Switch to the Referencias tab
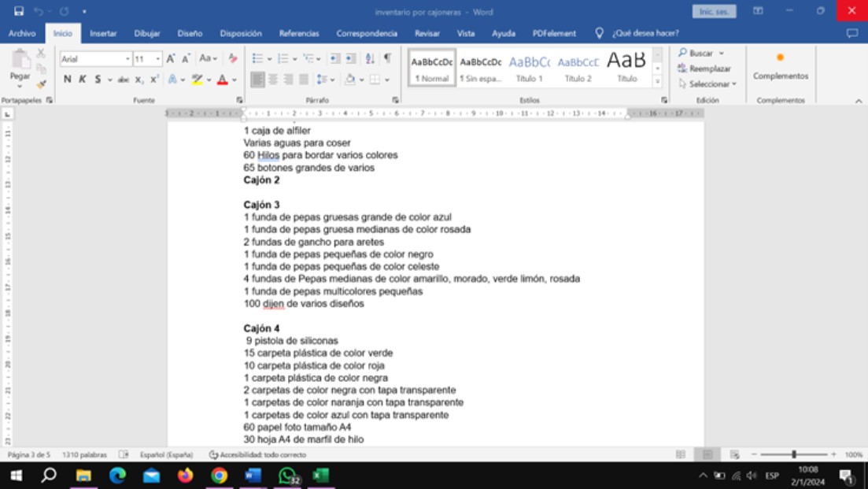Viewport: 868px width, 489px height. (x=299, y=34)
